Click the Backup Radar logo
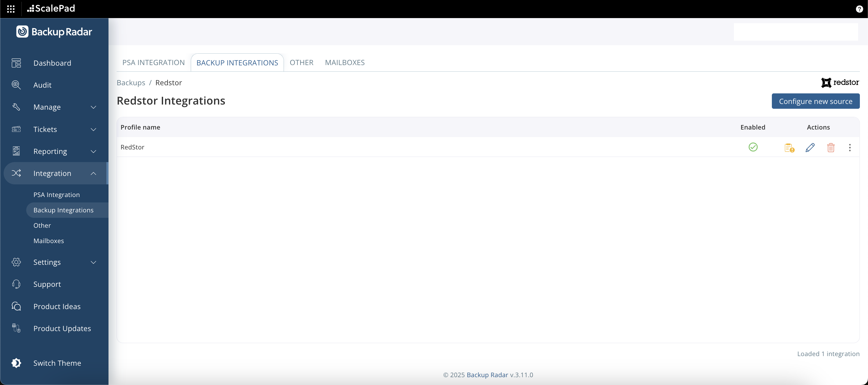868x385 pixels. [x=54, y=32]
